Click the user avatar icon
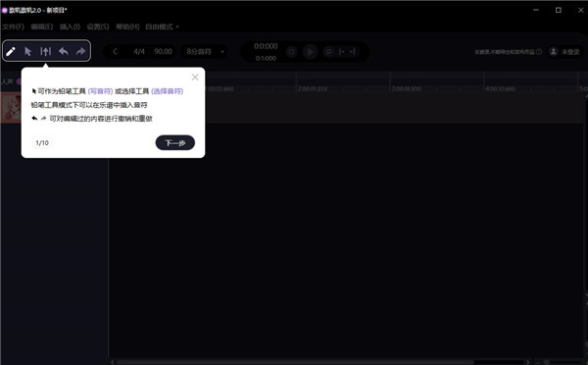This screenshot has height=365, width=588. pyautogui.click(x=554, y=51)
